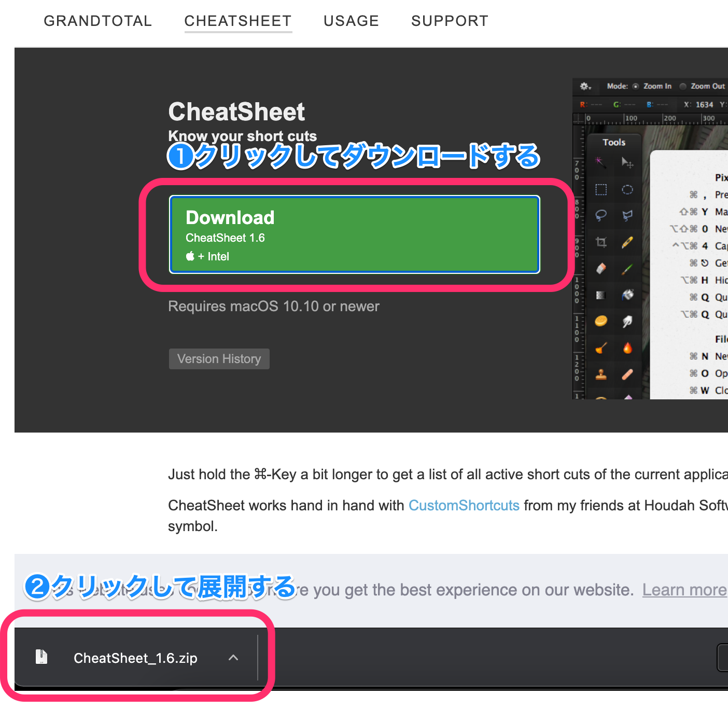This screenshot has height=723, width=728.
Task: Select the Magic Wand tool in the Tools panel
Action: click(601, 163)
